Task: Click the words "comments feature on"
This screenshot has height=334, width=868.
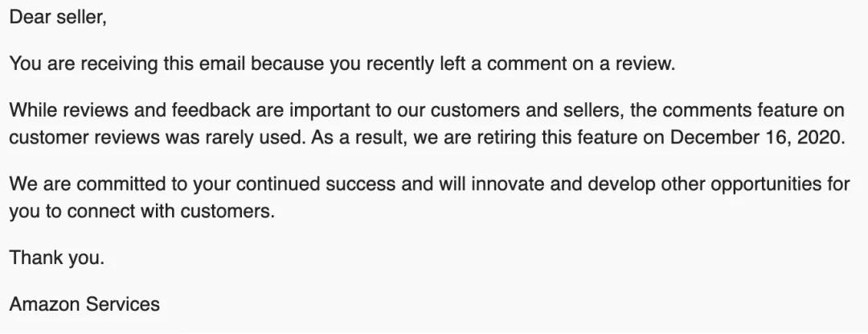Action: (754, 110)
